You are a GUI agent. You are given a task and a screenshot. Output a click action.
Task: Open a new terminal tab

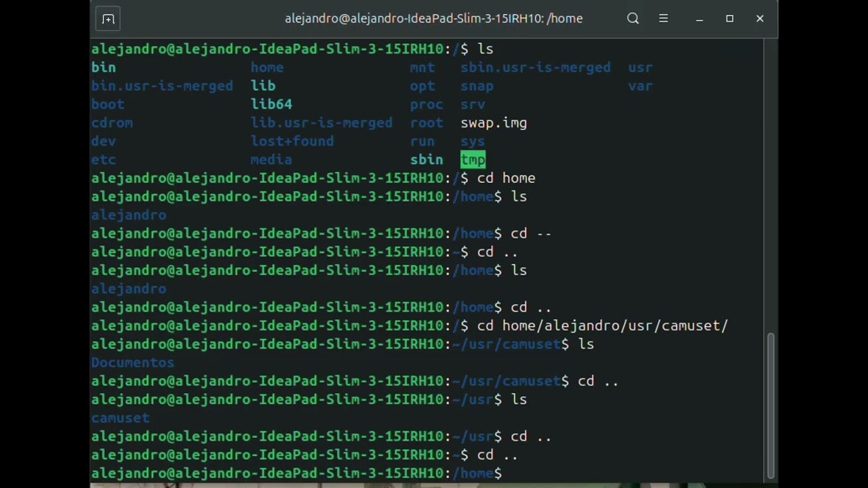tap(108, 19)
